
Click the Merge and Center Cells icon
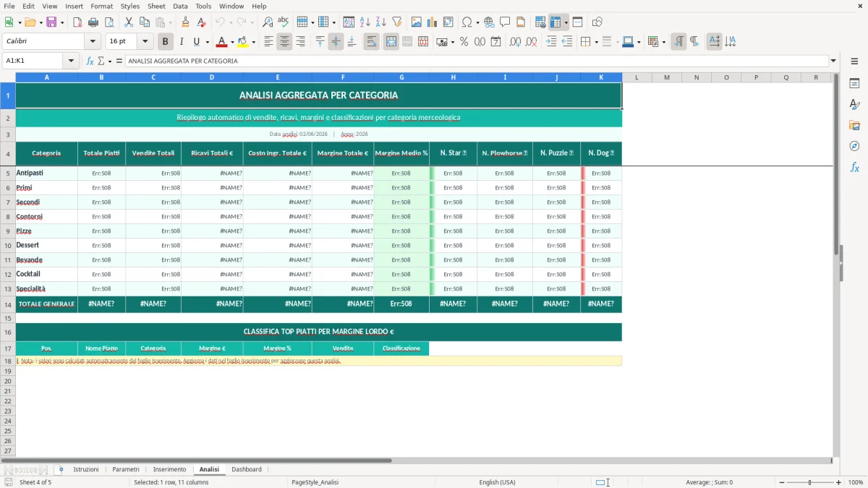[x=391, y=42]
